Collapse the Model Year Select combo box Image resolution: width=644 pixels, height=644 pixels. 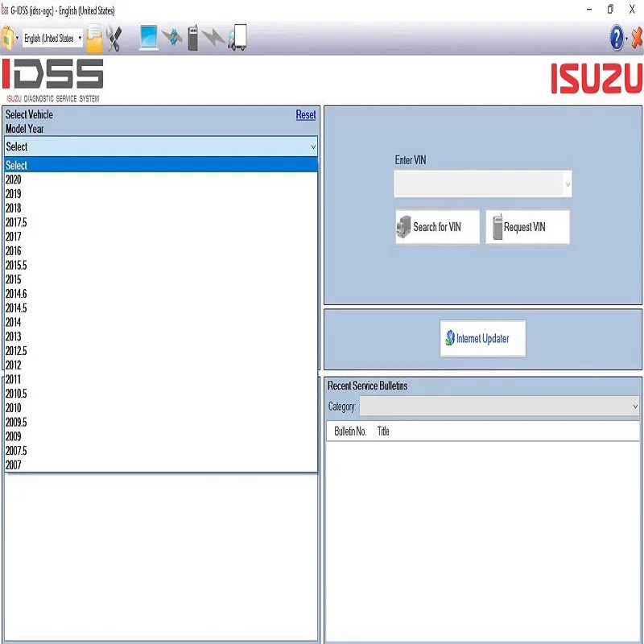(x=161, y=147)
